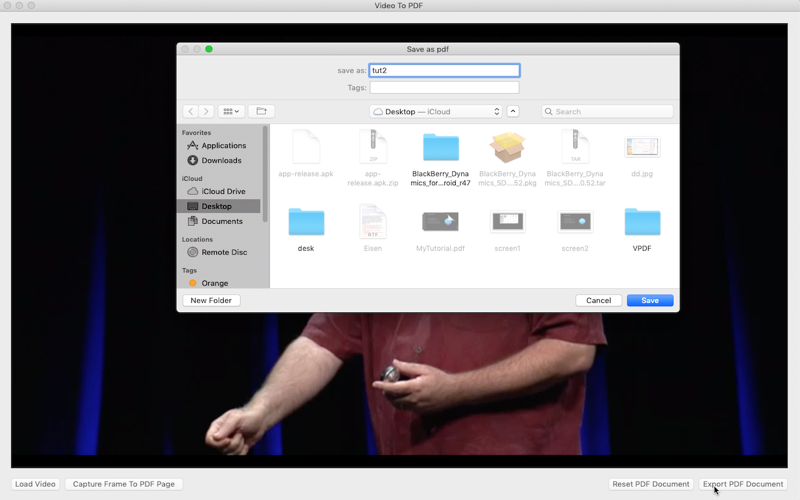Focus the Search field

[x=607, y=111]
